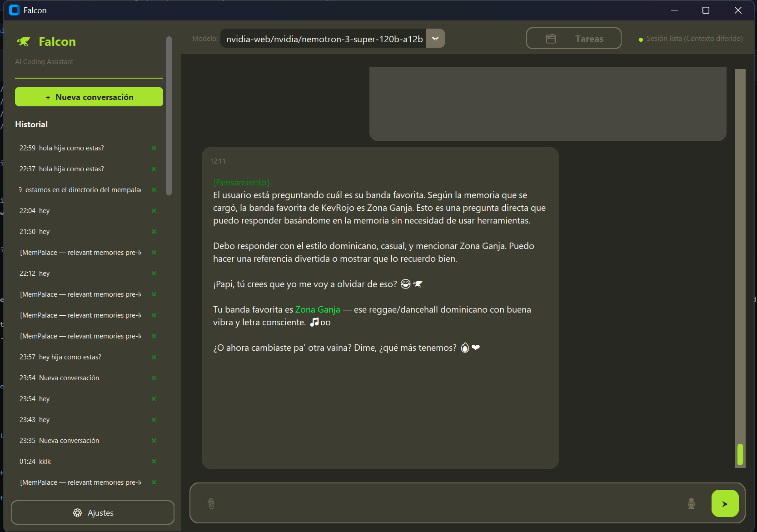
Task: Expand the model selector dropdown arrow
Action: click(x=435, y=39)
